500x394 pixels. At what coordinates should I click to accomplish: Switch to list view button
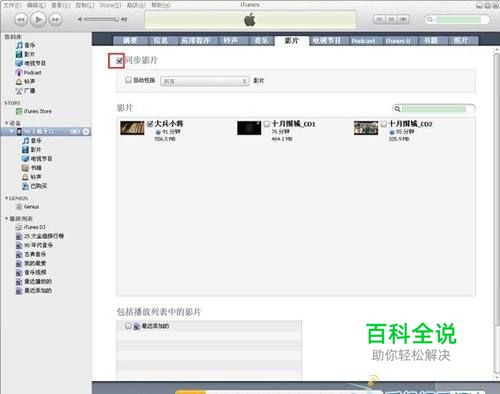click(x=379, y=19)
